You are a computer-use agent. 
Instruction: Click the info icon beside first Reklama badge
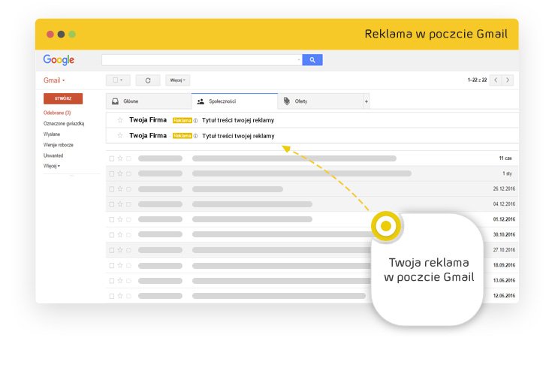pyautogui.click(x=196, y=120)
